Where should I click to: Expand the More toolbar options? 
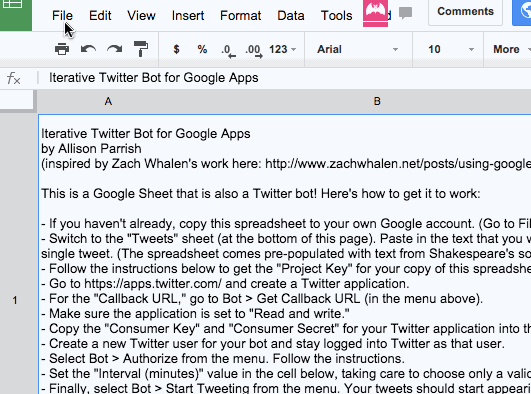click(511, 49)
